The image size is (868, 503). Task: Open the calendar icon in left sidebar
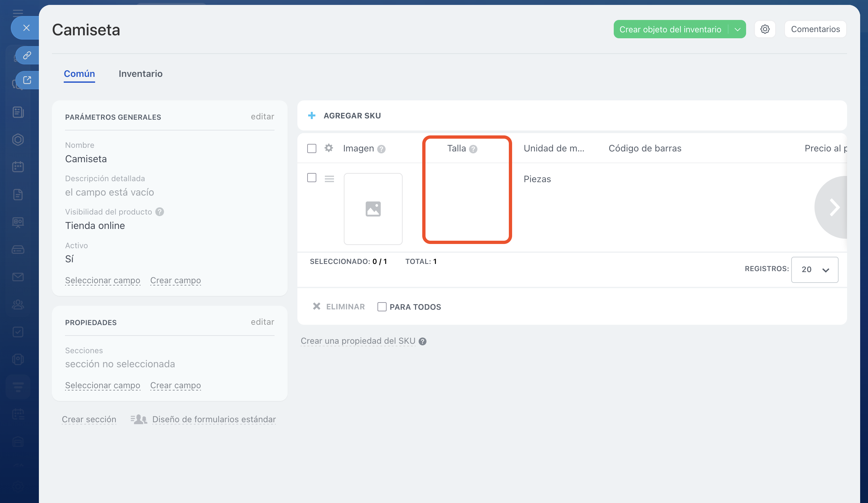(18, 167)
